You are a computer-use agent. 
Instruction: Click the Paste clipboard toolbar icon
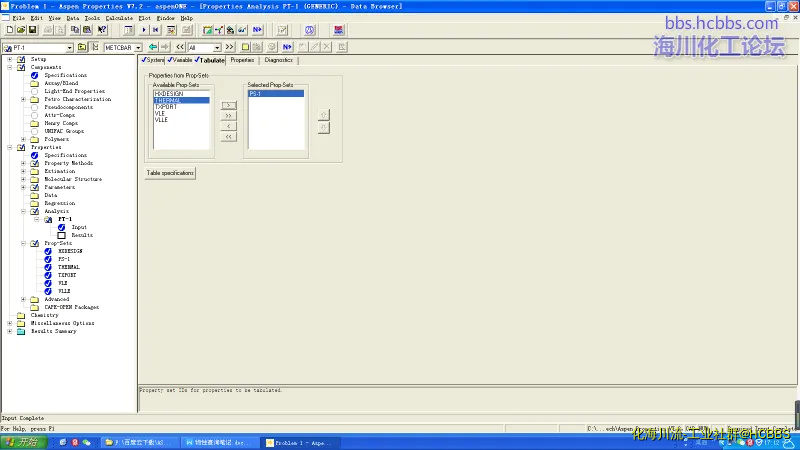pyautogui.click(x=87, y=30)
